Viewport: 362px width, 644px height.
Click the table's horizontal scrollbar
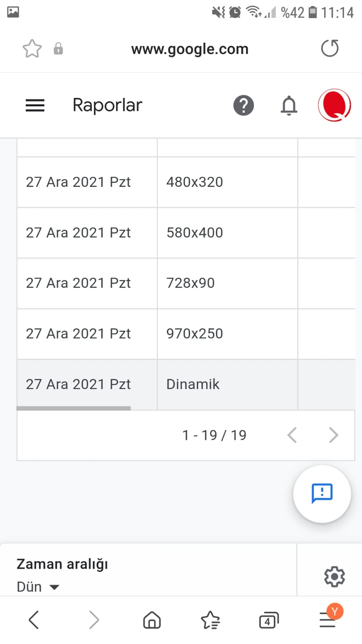click(74, 408)
